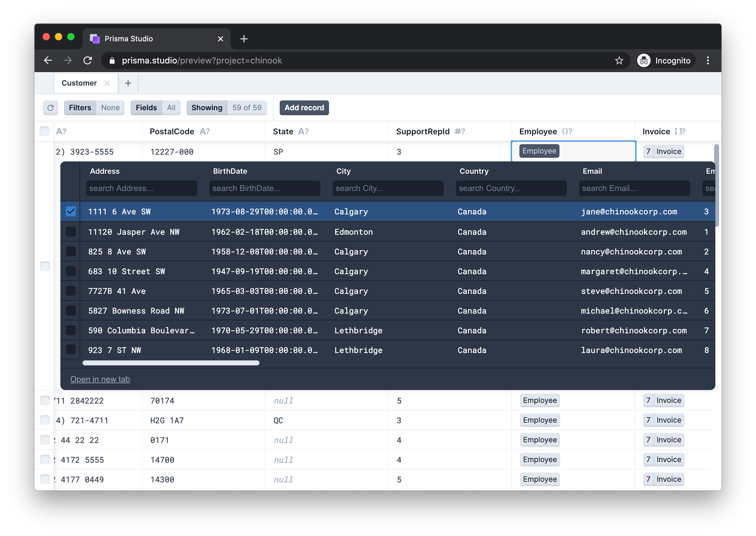Check the 11120 Jasper Ave NW row

point(71,232)
